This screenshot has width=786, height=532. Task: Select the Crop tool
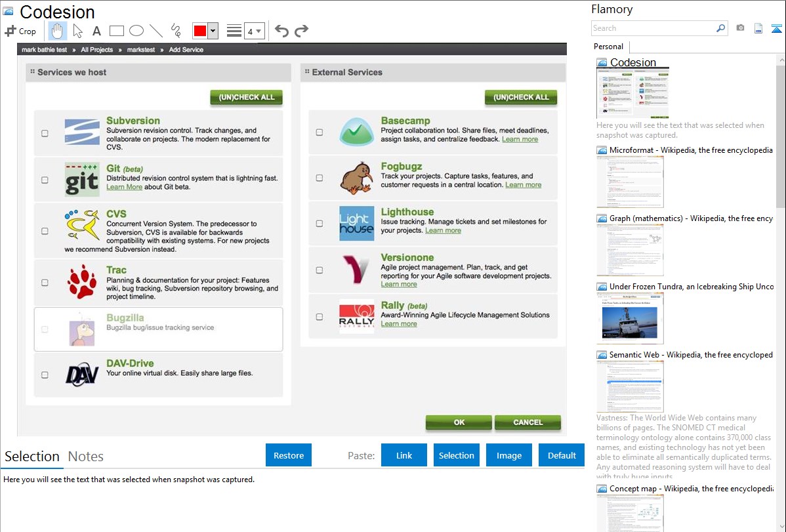coord(20,31)
